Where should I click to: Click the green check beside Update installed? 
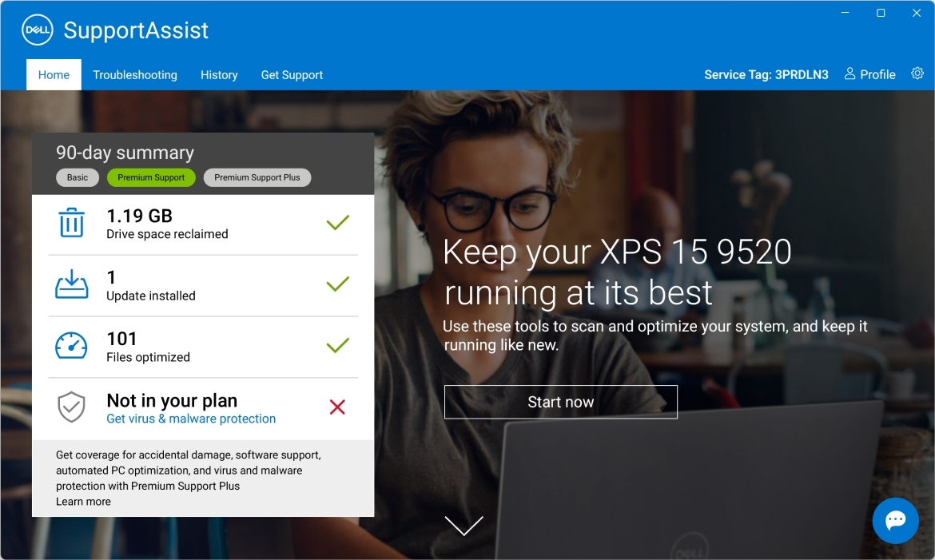tap(337, 284)
